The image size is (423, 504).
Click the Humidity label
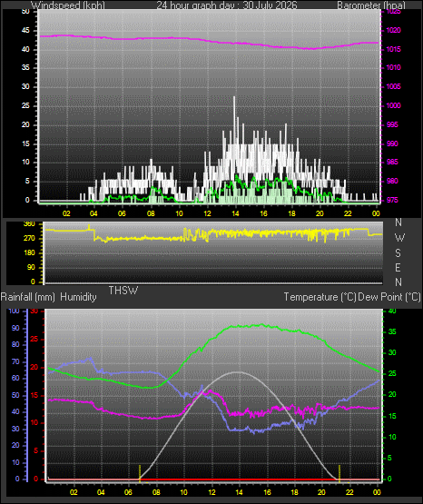coord(78,297)
